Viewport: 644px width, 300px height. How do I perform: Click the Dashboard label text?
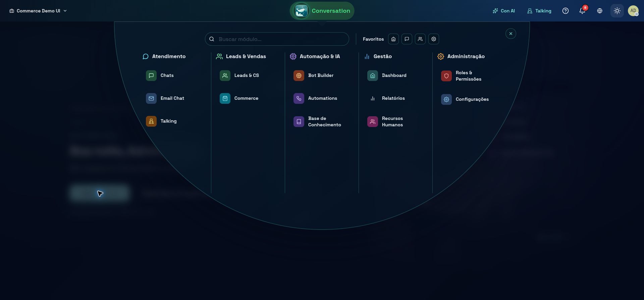[x=394, y=76]
